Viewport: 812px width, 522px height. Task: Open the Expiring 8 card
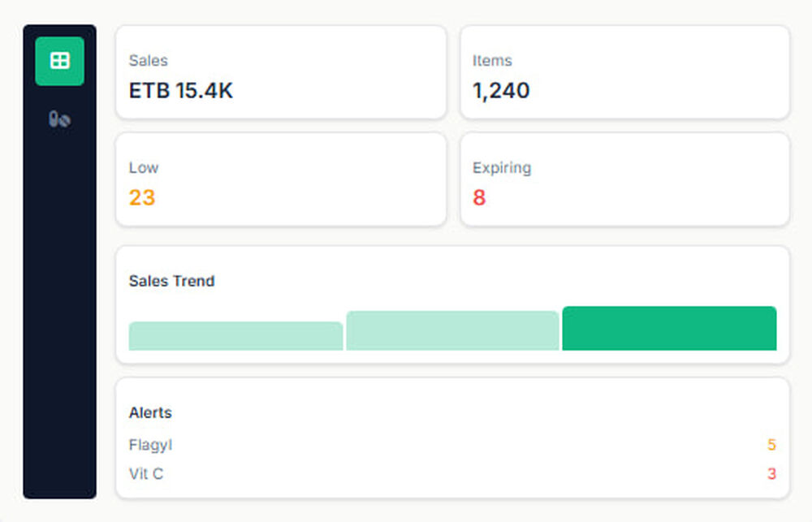(624, 179)
